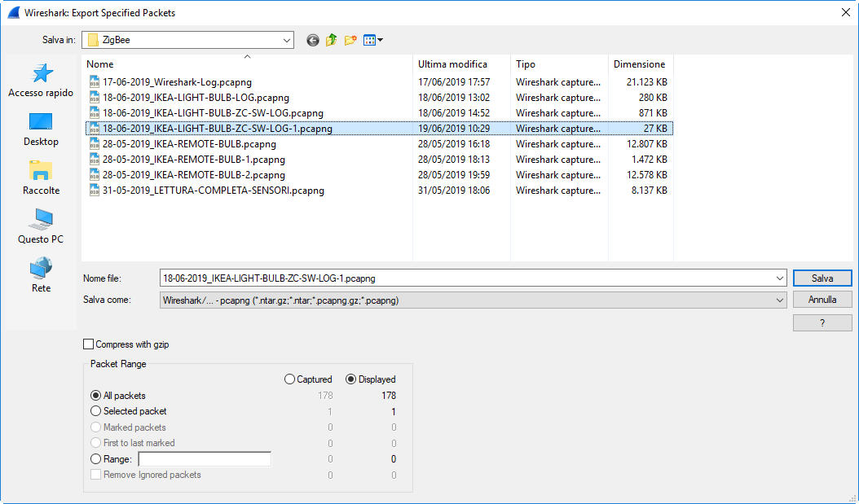The width and height of the screenshot is (859, 504).
Task: Select file icon of 17-06-2019_Wireshark-Log.pcapng
Action: click(x=95, y=82)
